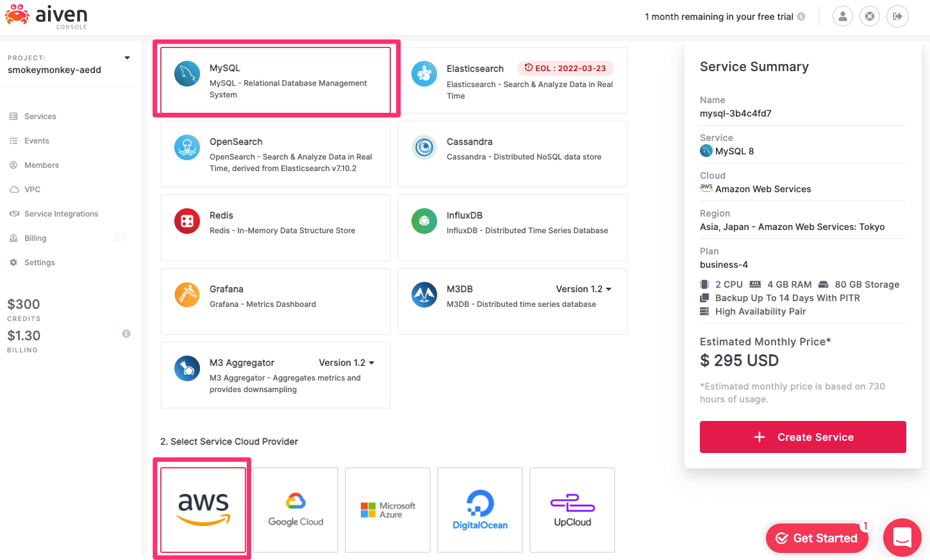Select AWS as cloud provider
This screenshot has width=930, height=560.
point(202,510)
